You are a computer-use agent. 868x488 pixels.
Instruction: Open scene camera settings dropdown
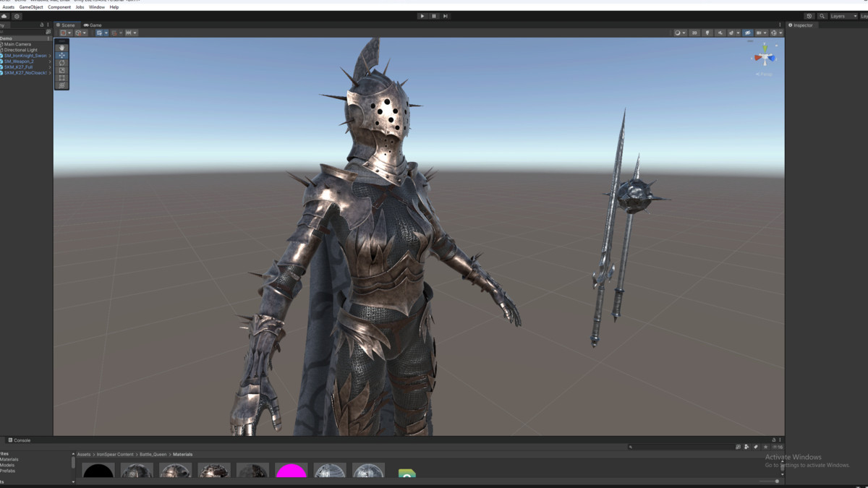click(x=762, y=33)
